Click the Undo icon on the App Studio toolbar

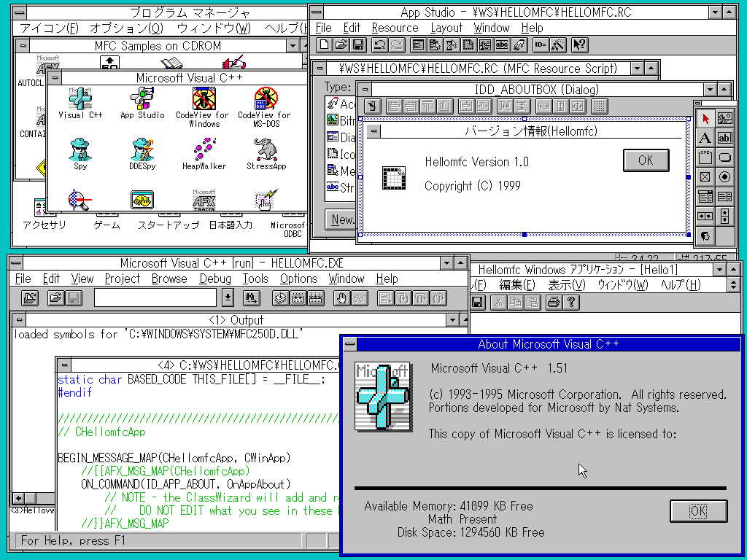coord(380,44)
